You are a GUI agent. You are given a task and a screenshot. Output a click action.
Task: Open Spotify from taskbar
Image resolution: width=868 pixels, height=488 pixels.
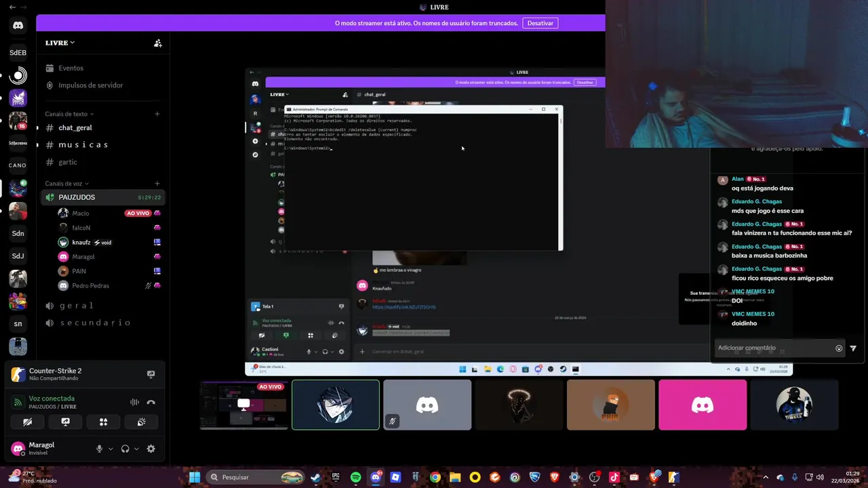[356, 477]
